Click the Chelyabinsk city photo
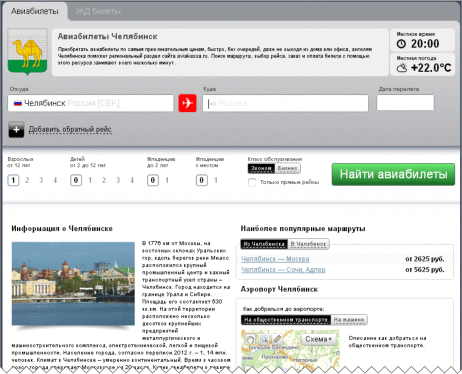 coord(73,284)
